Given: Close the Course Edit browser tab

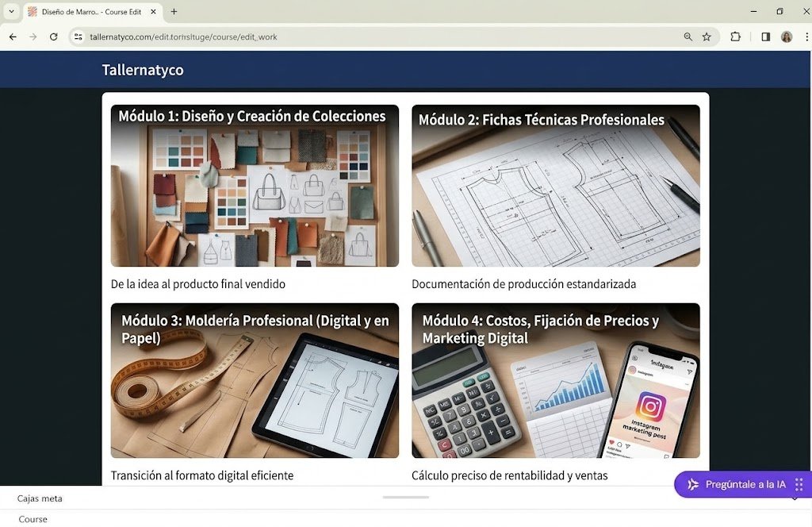Looking at the screenshot, I should tap(153, 11).
